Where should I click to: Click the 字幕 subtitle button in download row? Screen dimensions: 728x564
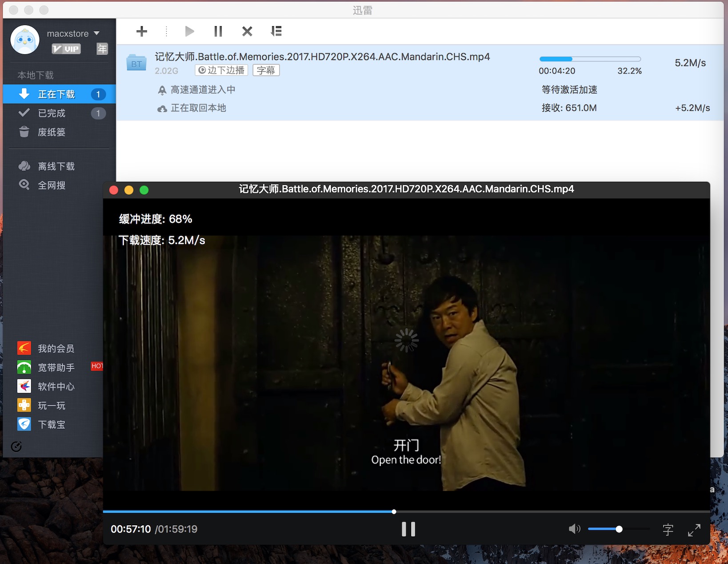(266, 70)
